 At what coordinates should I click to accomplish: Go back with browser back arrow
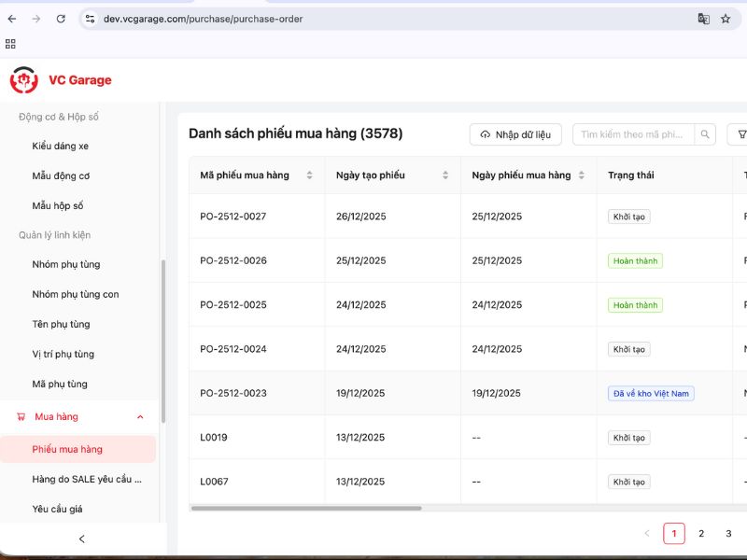coord(12,19)
